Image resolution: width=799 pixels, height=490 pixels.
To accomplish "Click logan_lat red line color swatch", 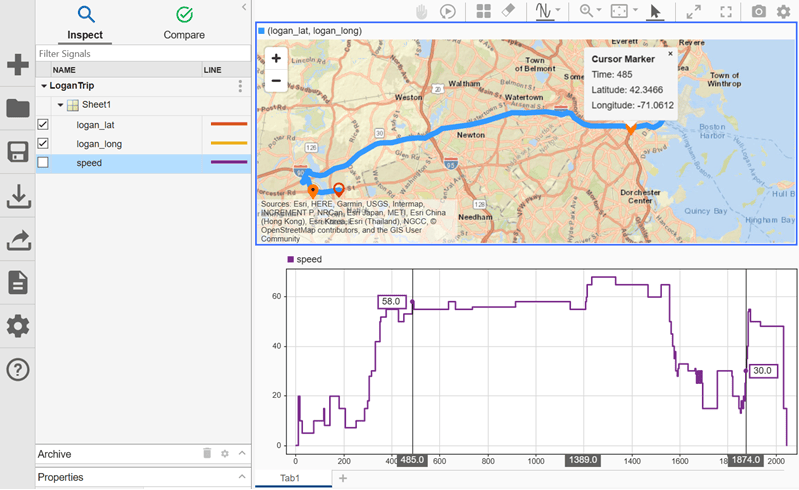I will [229, 124].
